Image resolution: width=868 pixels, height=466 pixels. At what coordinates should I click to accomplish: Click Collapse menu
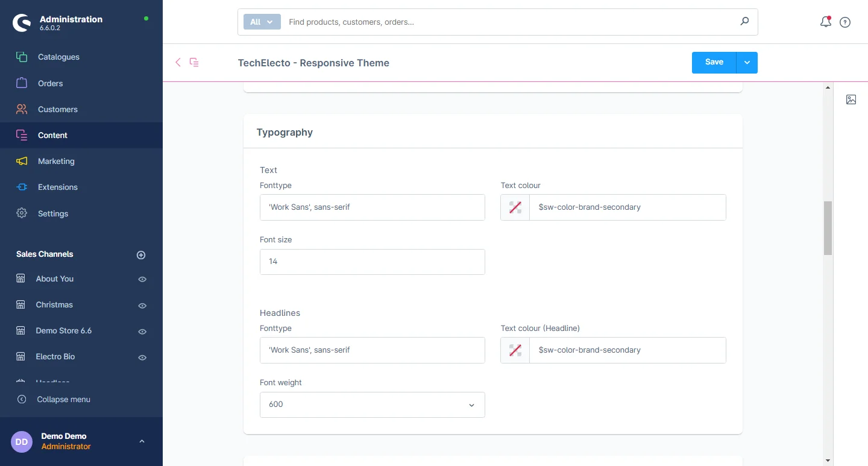63,399
